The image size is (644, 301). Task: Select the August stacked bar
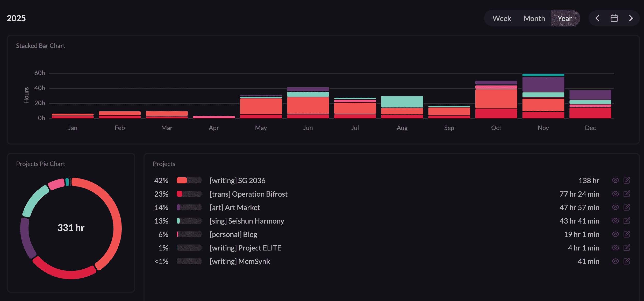(x=402, y=107)
